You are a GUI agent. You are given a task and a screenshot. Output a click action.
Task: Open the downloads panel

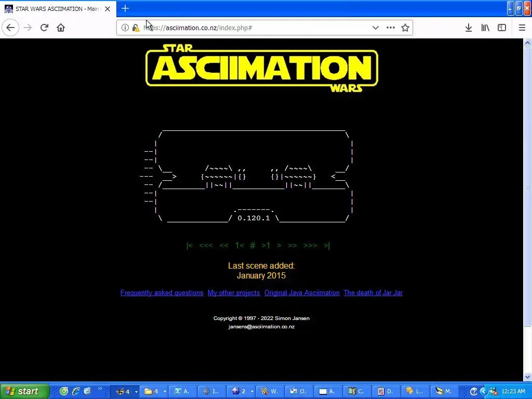point(469,28)
